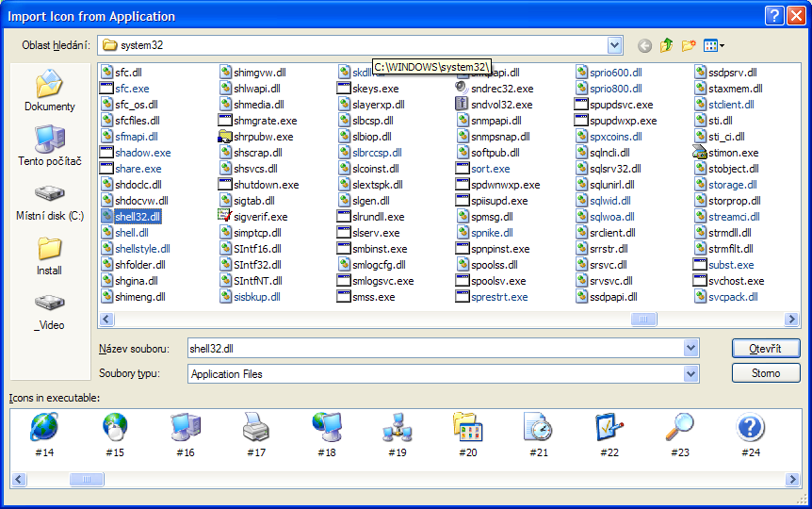Image resolution: width=812 pixels, height=509 pixels.
Task: Click the context help button in title bar
Action: coord(772,15)
